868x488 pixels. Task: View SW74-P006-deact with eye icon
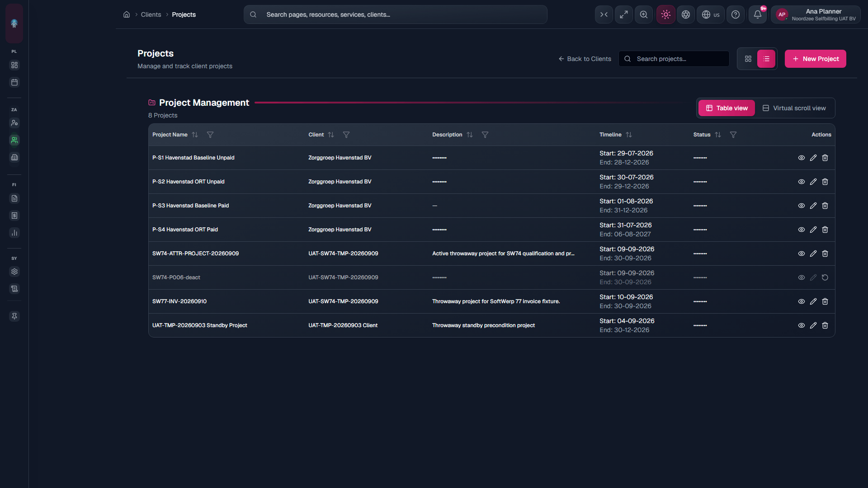(802, 277)
